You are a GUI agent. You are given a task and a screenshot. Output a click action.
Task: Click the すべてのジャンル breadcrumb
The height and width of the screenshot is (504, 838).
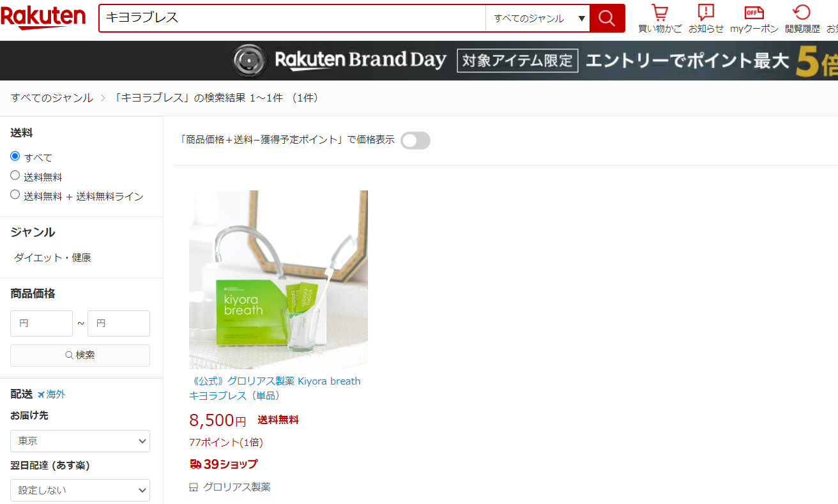pyautogui.click(x=52, y=98)
